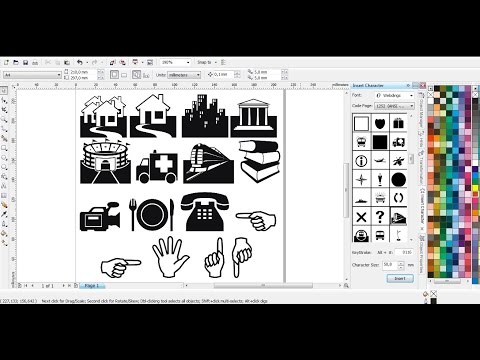Go to the next page arrow
This screenshot has height=360, width=480.
coord(63,286)
